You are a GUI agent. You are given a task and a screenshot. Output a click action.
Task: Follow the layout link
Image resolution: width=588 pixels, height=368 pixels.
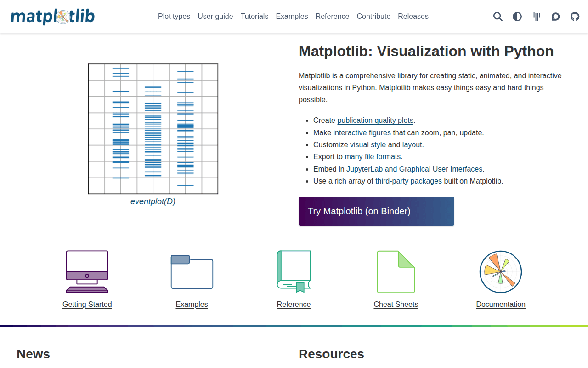pos(412,144)
